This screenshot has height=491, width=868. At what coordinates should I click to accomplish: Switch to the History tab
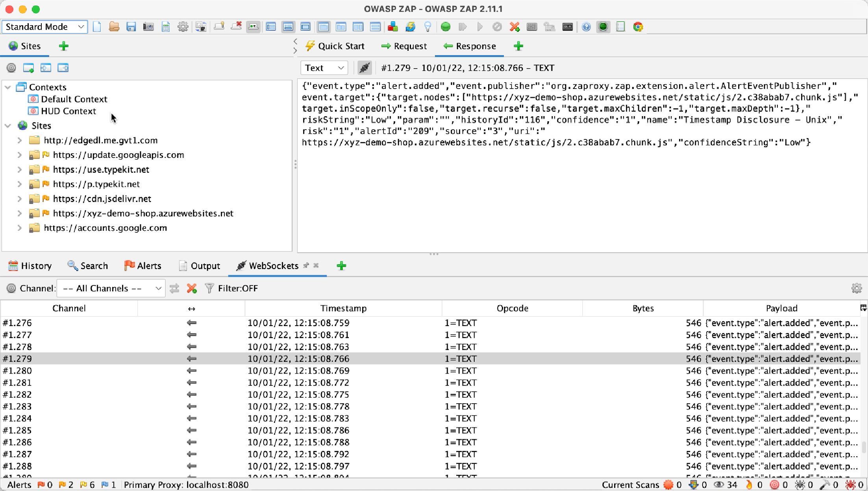30,266
